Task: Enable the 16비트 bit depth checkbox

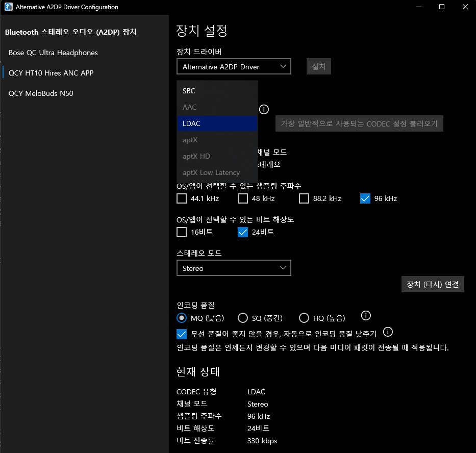Action: 181,232
